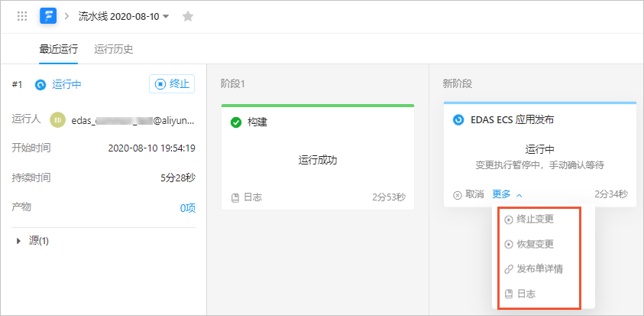Favorite the pipeline with the star icon
This screenshot has height=316, width=644.
coord(188,17)
